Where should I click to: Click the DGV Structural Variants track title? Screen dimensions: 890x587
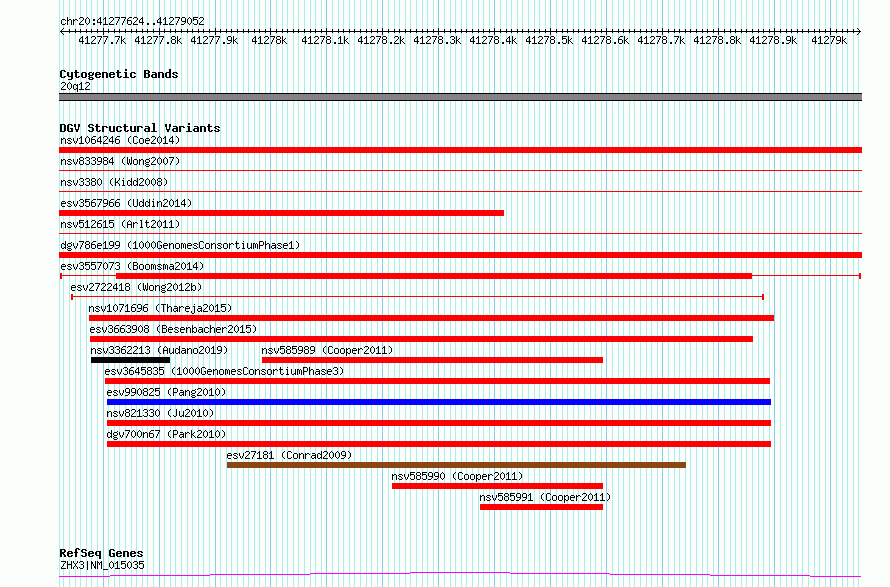pos(140,128)
